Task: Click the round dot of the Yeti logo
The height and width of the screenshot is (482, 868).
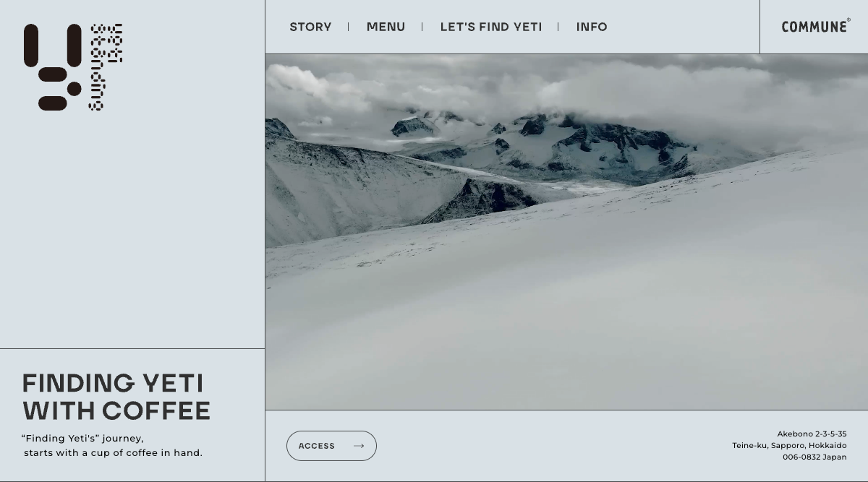Action: pyautogui.click(x=74, y=89)
